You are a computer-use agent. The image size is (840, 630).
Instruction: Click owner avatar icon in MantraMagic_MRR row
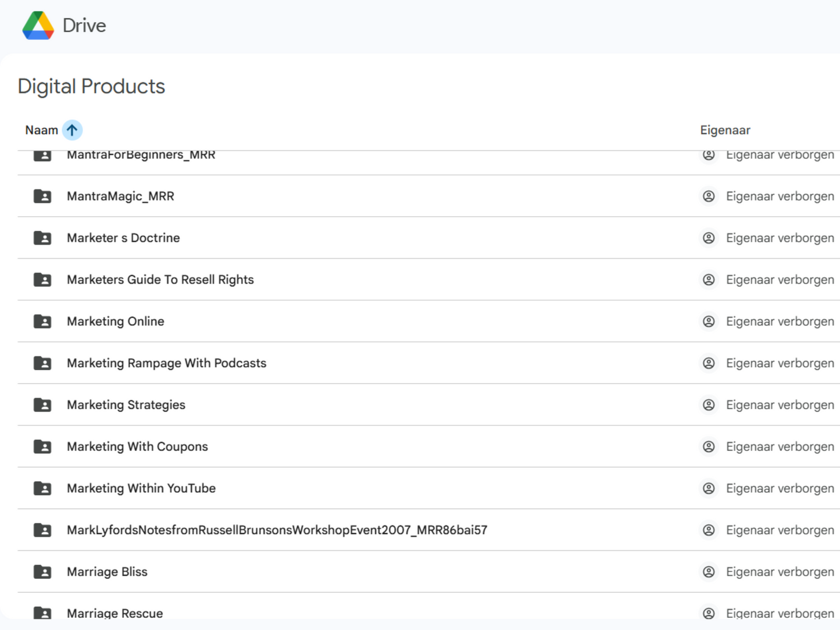[x=709, y=196]
